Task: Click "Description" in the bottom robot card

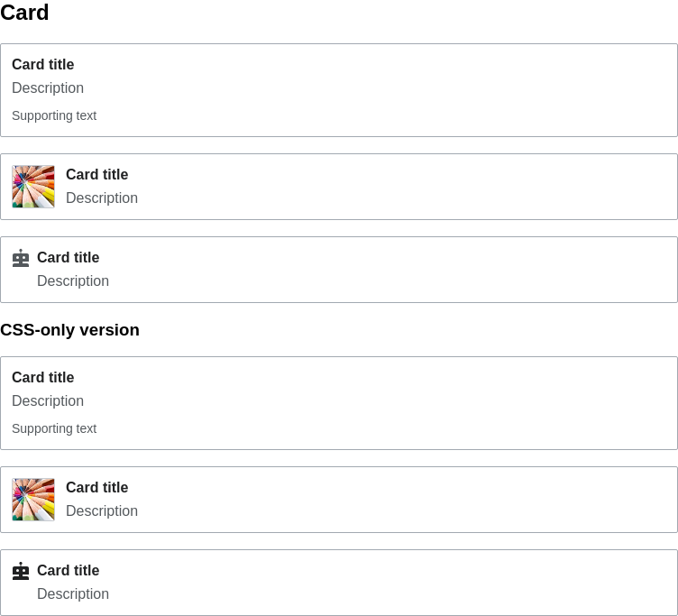Action: click(x=73, y=593)
